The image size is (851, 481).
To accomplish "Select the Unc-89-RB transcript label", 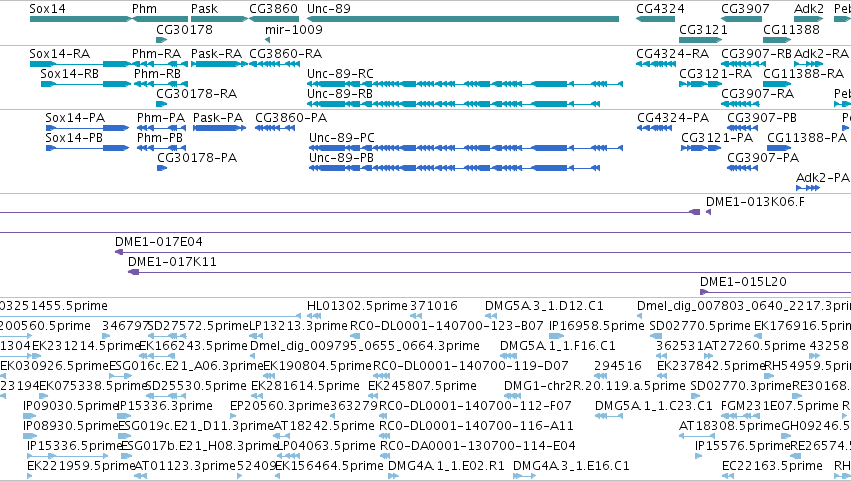I will 340,94.
